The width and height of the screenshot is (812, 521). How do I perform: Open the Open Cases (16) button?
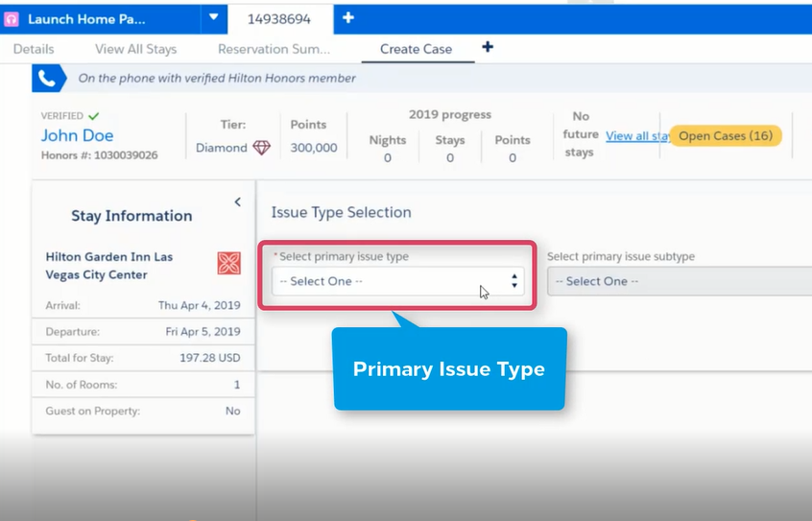[726, 135]
